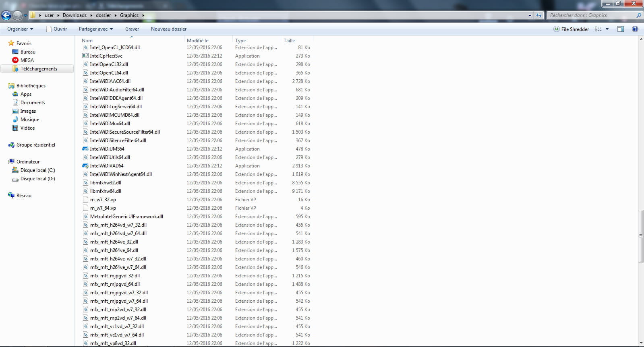Click the Réseau network icon
Screen dimensions: 644x347
[11, 195]
